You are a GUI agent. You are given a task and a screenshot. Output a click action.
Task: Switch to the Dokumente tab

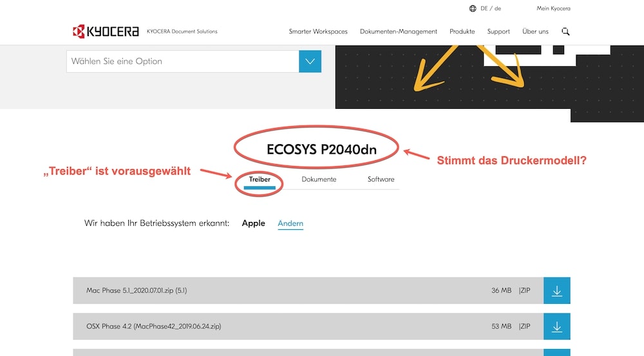[319, 180]
